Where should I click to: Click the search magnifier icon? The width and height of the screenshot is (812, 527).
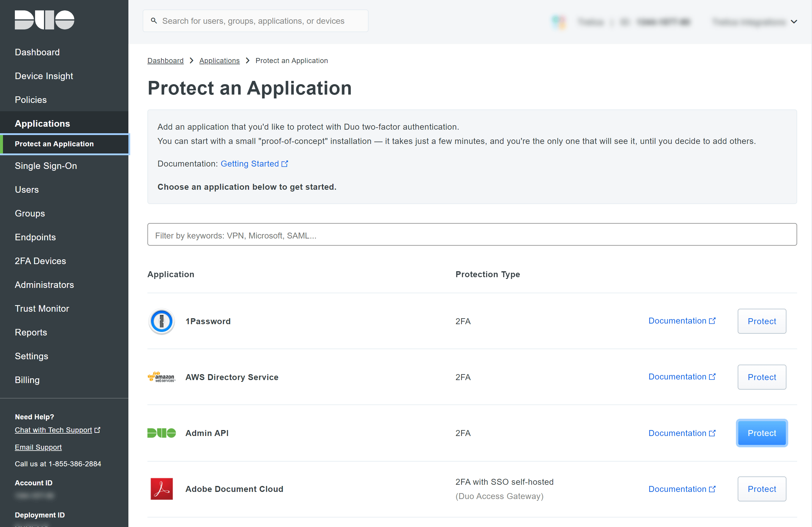click(x=154, y=21)
